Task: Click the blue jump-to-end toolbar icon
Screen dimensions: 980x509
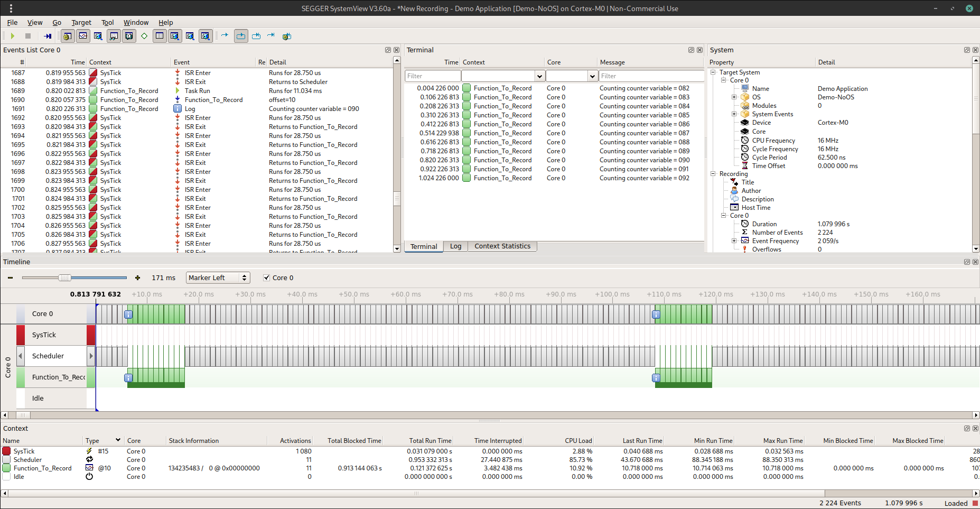Action: point(271,36)
